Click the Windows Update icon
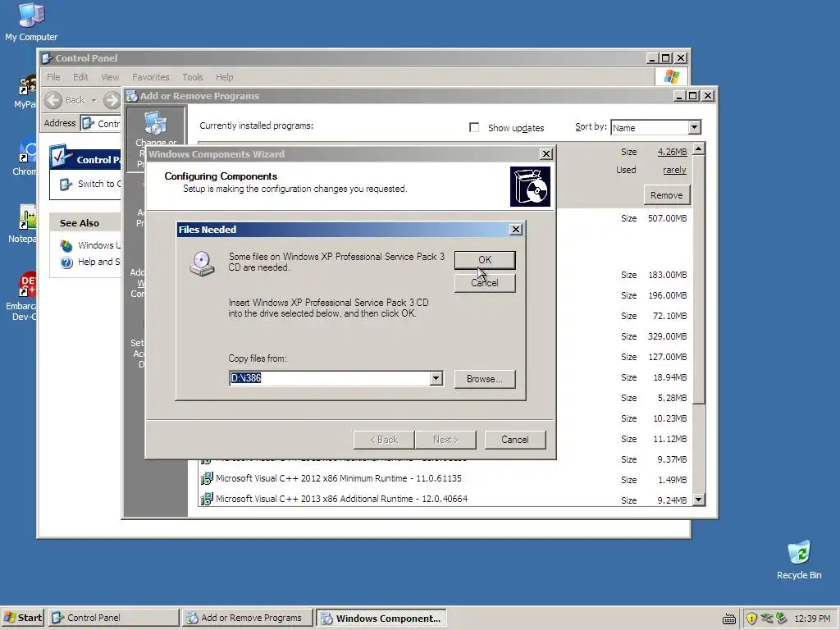840x630 pixels. pos(66,246)
